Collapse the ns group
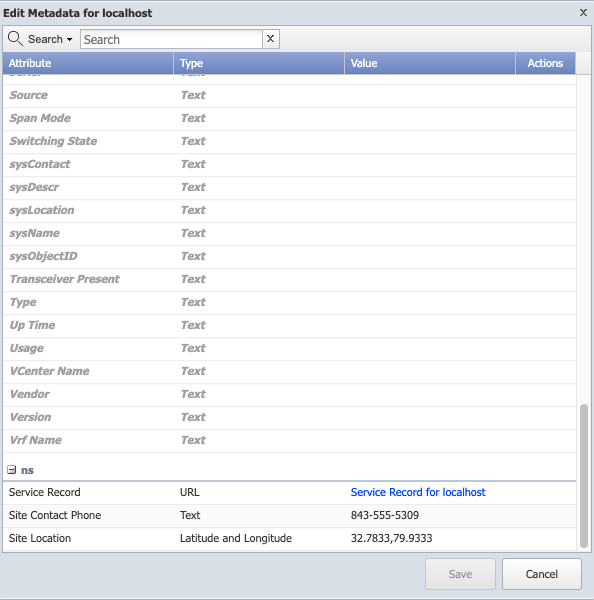594x600 pixels. click(x=12, y=470)
